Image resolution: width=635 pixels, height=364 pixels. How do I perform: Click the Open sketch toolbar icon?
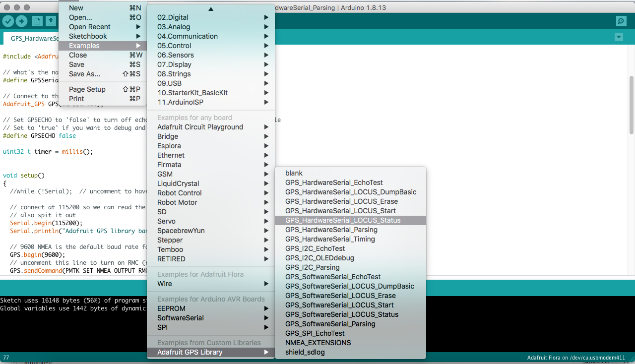tap(51, 21)
